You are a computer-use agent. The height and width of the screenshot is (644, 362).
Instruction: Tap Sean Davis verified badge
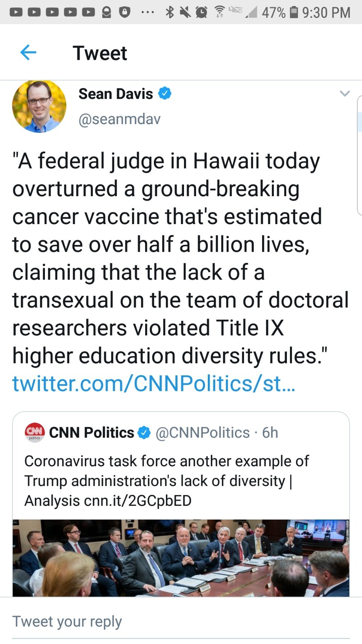coord(165,93)
